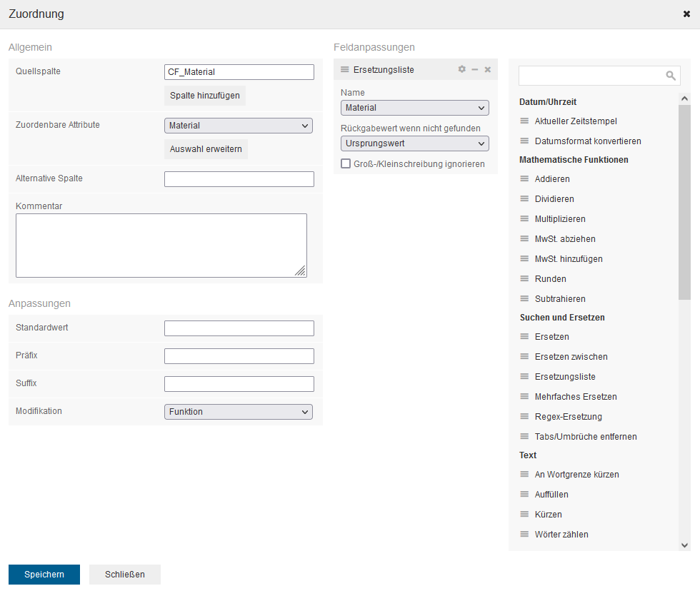Enable Groß-/Kleinschreibung ignorieren checkbox
Screen dimensions: 700x591
click(x=346, y=163)
